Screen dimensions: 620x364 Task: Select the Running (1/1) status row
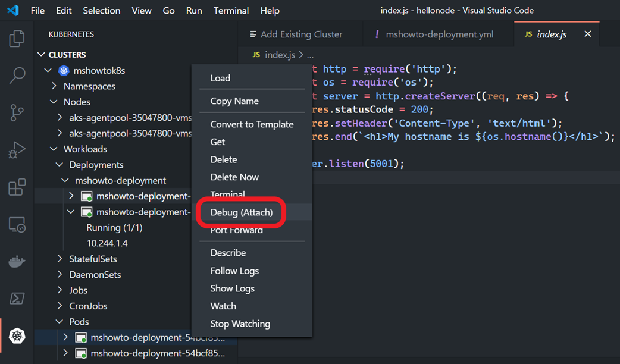(115, 227)
